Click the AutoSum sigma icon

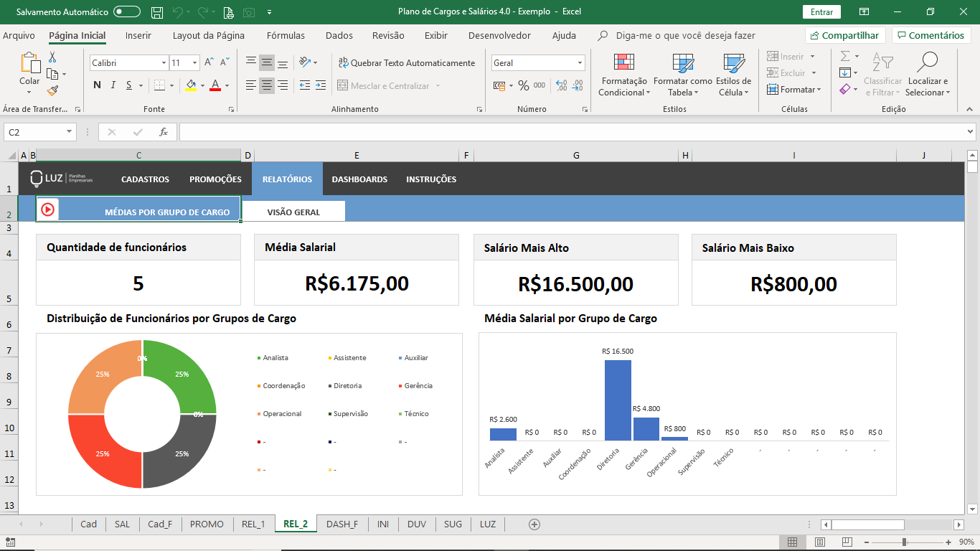(x=845, y=56)
